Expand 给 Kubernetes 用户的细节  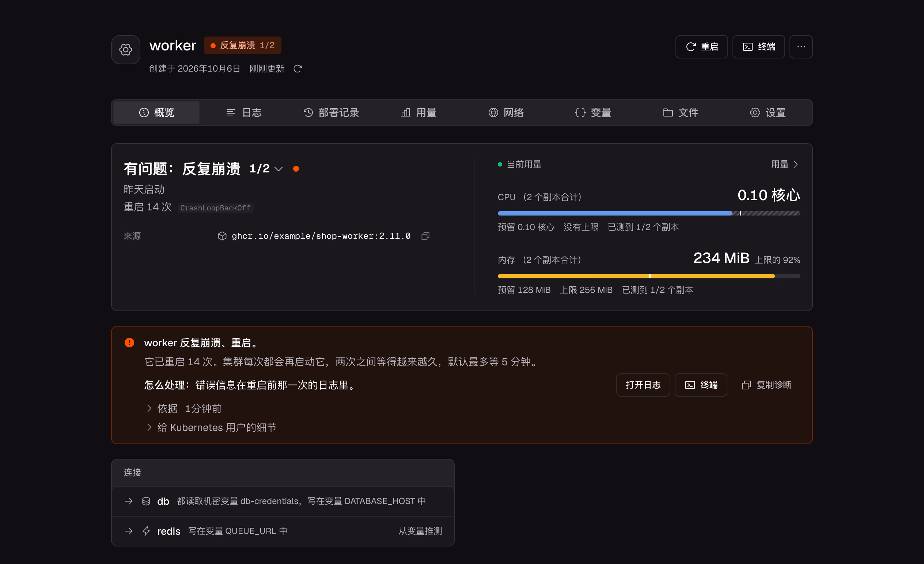tap(212, 428)
